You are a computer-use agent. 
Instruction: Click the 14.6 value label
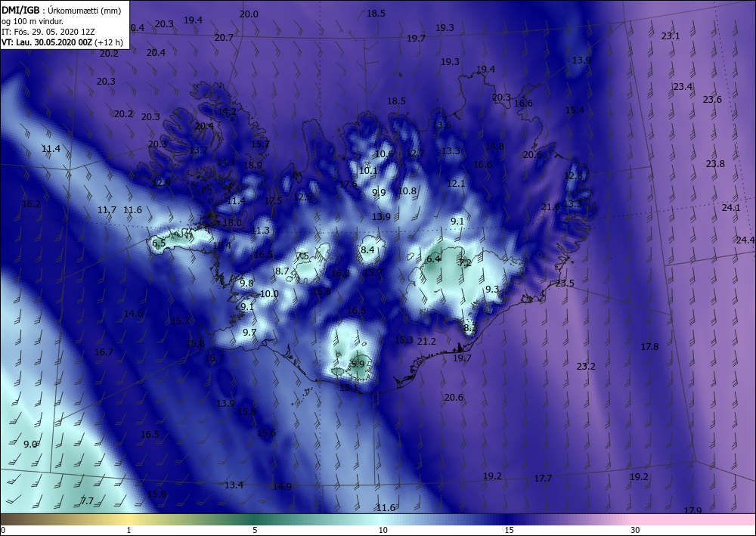pyautogui.click(x=133, y=314)
